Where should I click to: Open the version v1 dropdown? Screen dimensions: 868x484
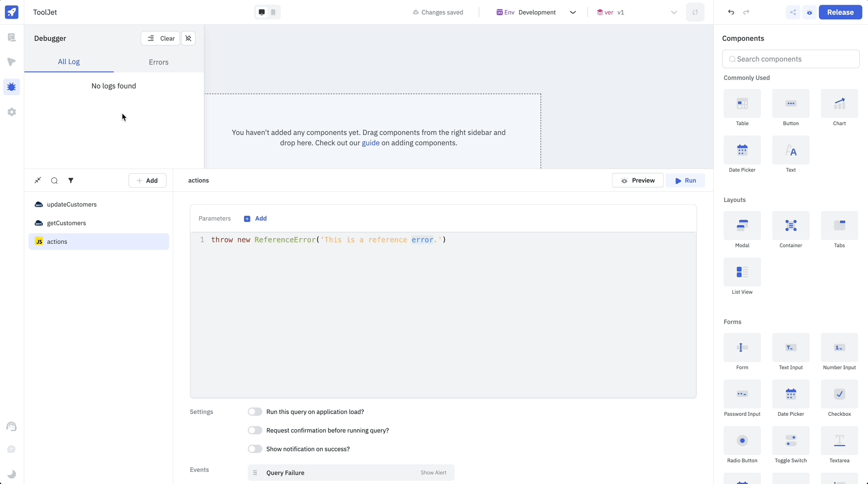(673, 12)
